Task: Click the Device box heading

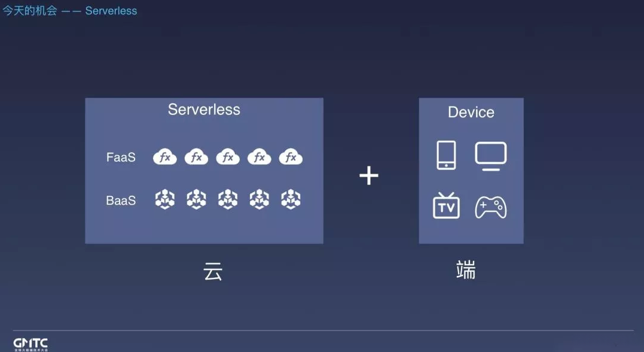Action: (x=471, y=113)
